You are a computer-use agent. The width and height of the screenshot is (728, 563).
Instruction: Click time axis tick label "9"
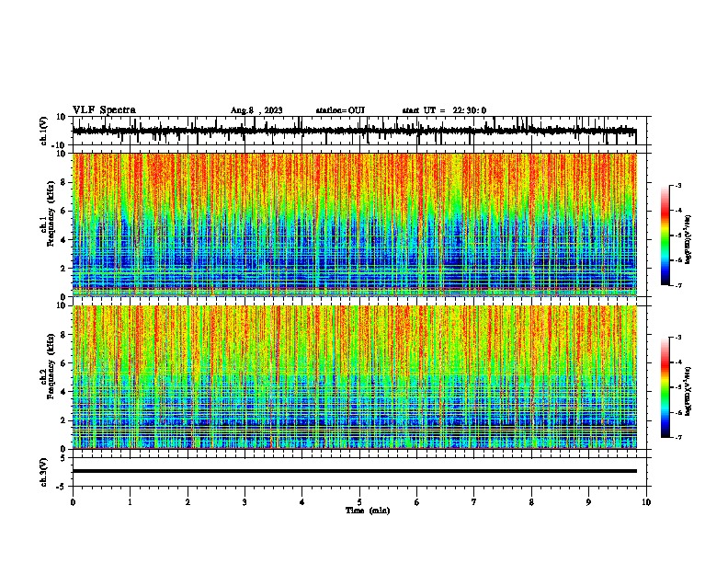(588, 502)
